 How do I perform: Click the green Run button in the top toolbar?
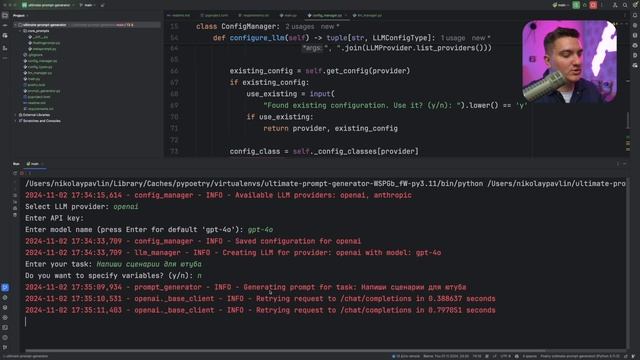tap(576, 5)
